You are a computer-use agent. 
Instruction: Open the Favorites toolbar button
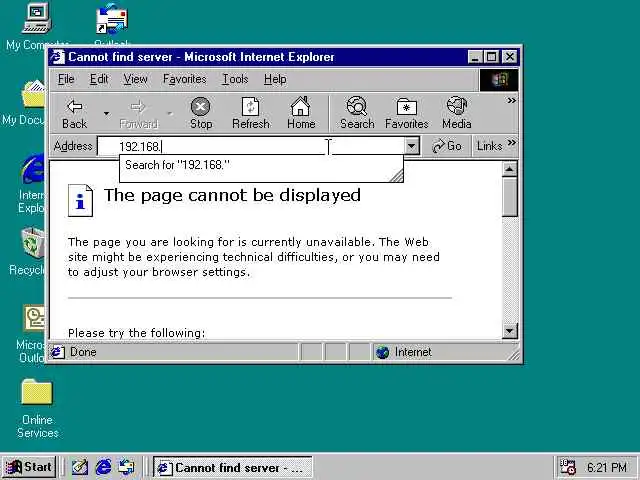pos(407,113)
